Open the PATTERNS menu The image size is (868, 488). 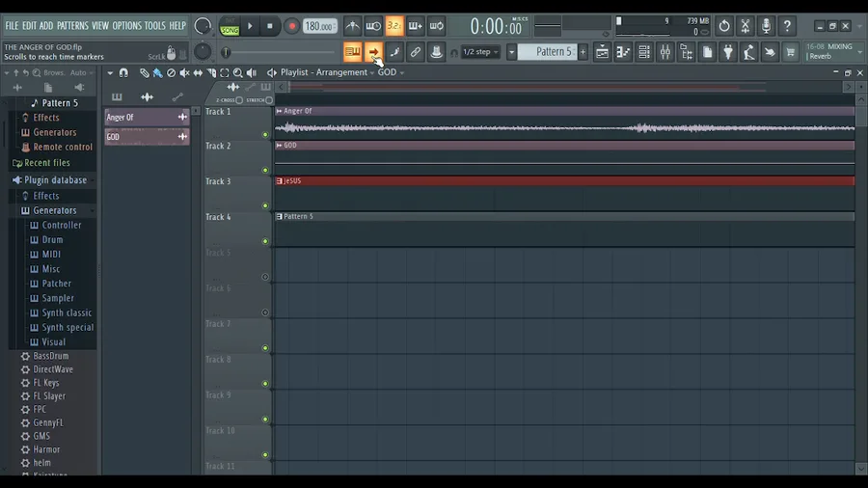click(72, 25)
